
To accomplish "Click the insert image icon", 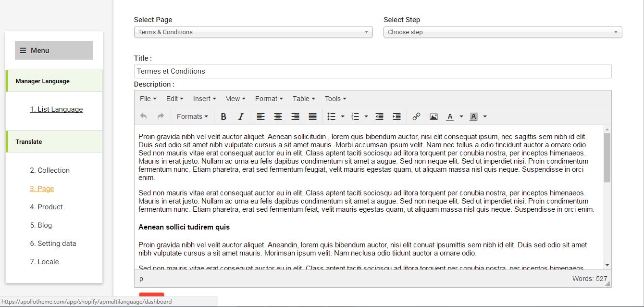I will [x=433, y=116].
